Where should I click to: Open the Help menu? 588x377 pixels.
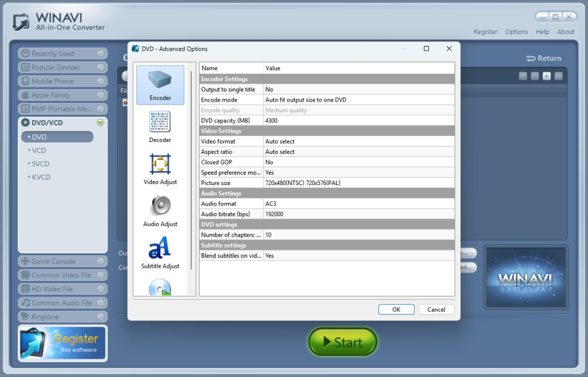542,32
